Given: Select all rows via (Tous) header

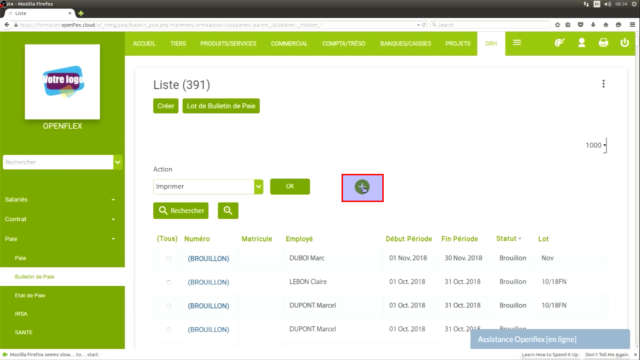Looking at the screenshot, I should (167, 239).
